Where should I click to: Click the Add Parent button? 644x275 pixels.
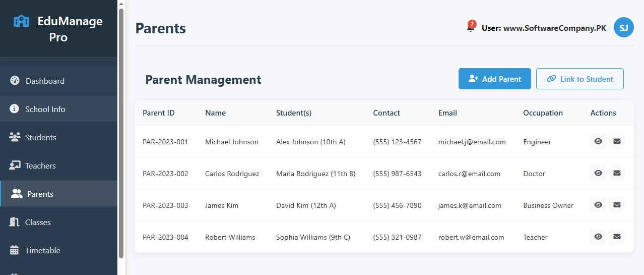point(494,79)
